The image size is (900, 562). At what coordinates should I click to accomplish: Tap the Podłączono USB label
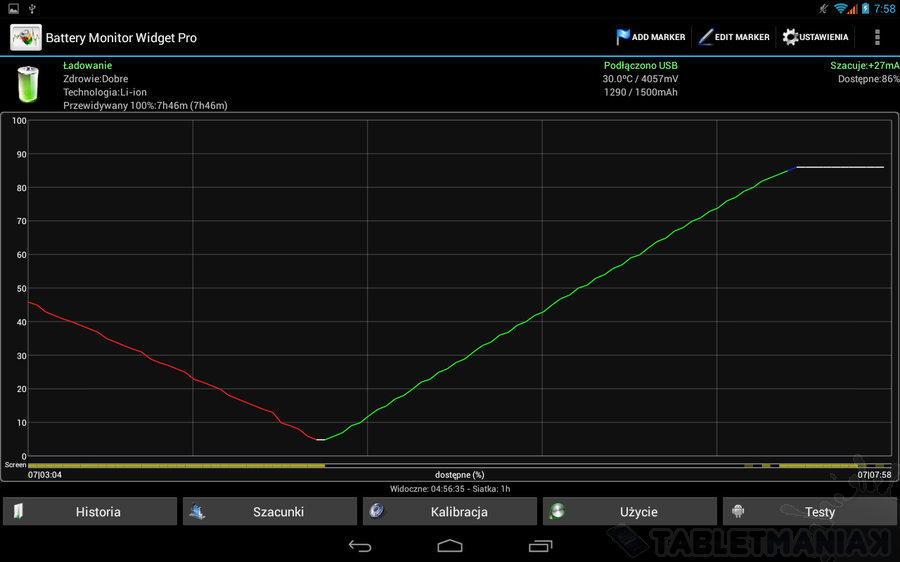(x=641, y=65)
